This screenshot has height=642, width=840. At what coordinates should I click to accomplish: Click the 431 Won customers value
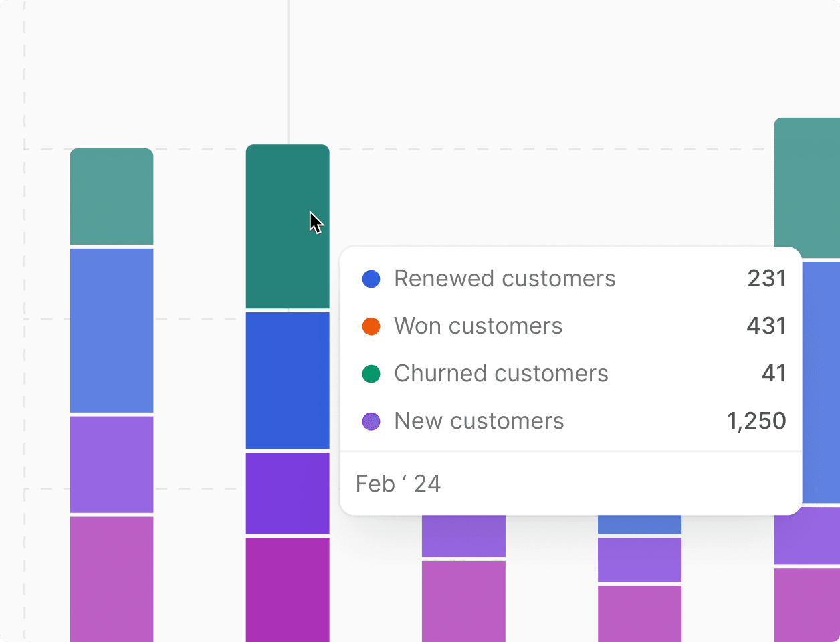pyautogui.click(x=766, y=326)
